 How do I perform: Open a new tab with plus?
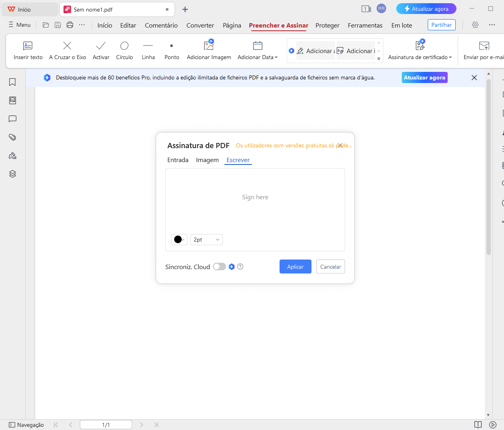185,9
